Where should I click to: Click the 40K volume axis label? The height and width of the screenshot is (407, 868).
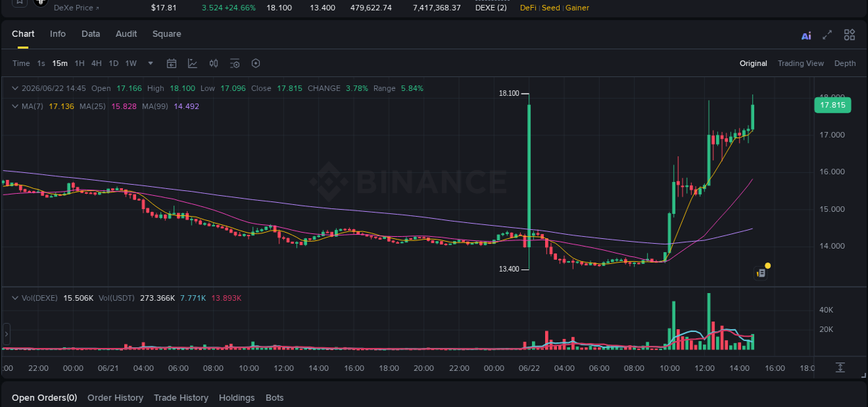[826, 310]
